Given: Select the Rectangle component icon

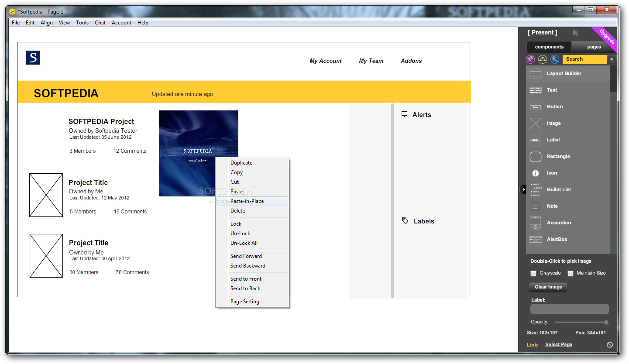Looking at the screenshot, I should (536, 157).
